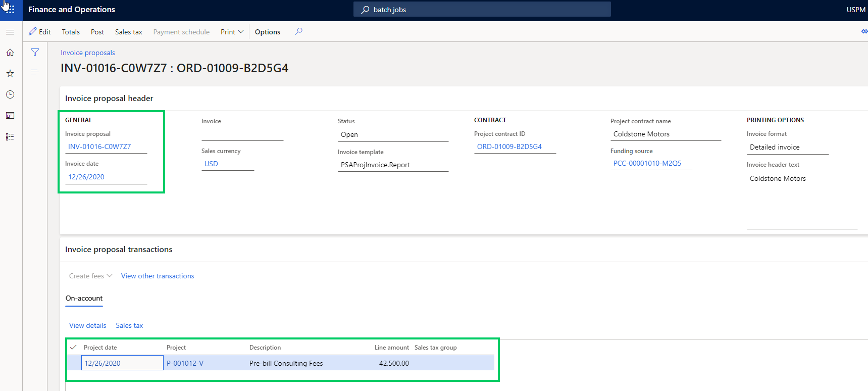Select row checkbox for Pre-bill Consulting Fees
The width and height of the screenshot is (868, 391).
74,363
